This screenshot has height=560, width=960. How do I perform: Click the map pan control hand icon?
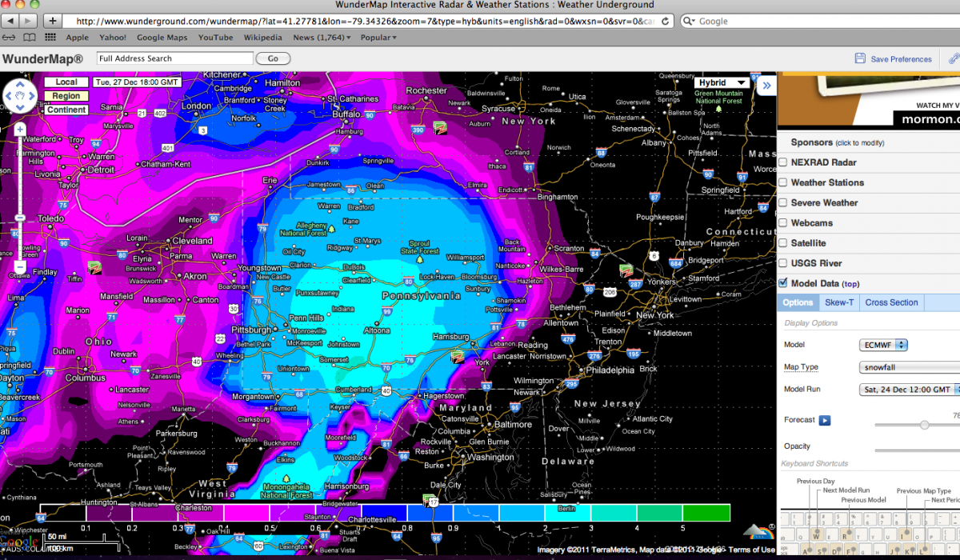20,98
